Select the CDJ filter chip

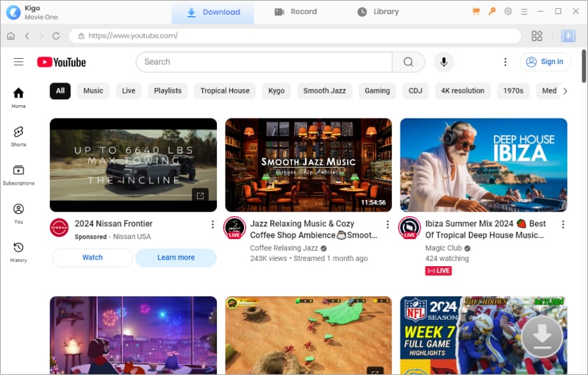pos(415,90)
